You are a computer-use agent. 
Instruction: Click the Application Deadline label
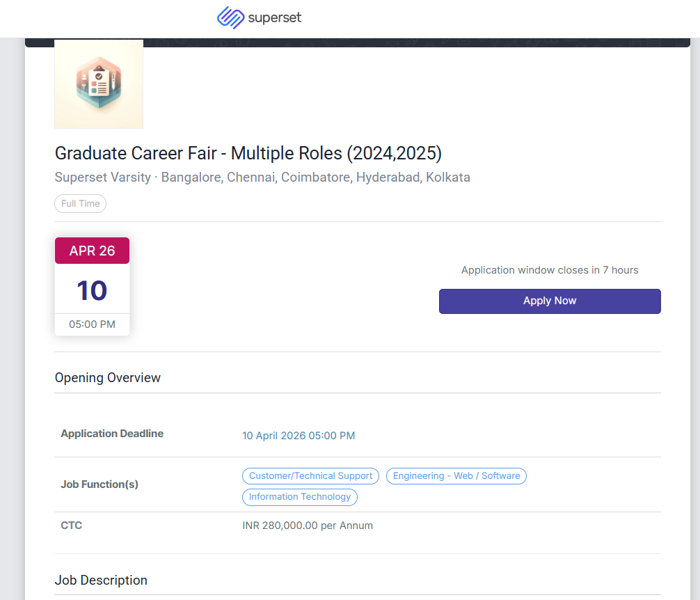[x=112, y=434]
